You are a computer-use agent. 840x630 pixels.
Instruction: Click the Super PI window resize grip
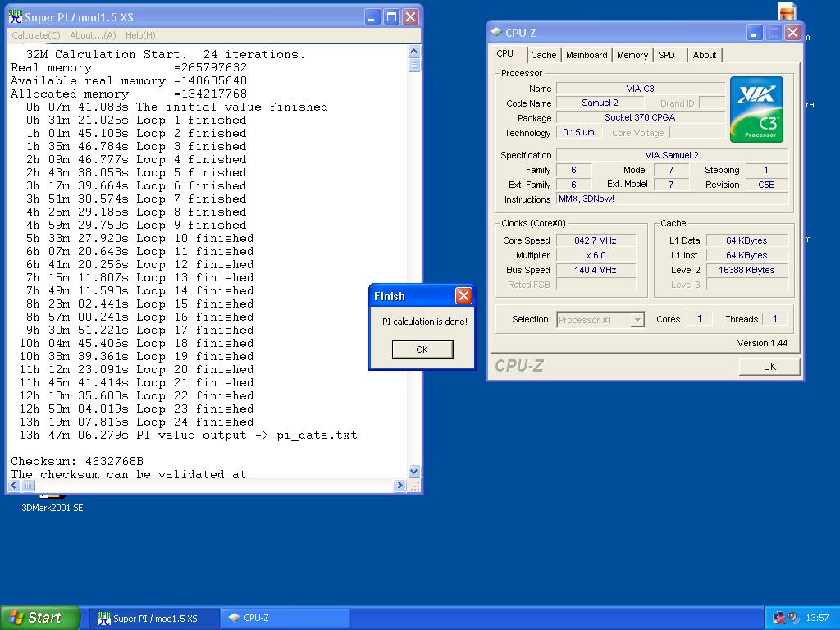[414, 486]
